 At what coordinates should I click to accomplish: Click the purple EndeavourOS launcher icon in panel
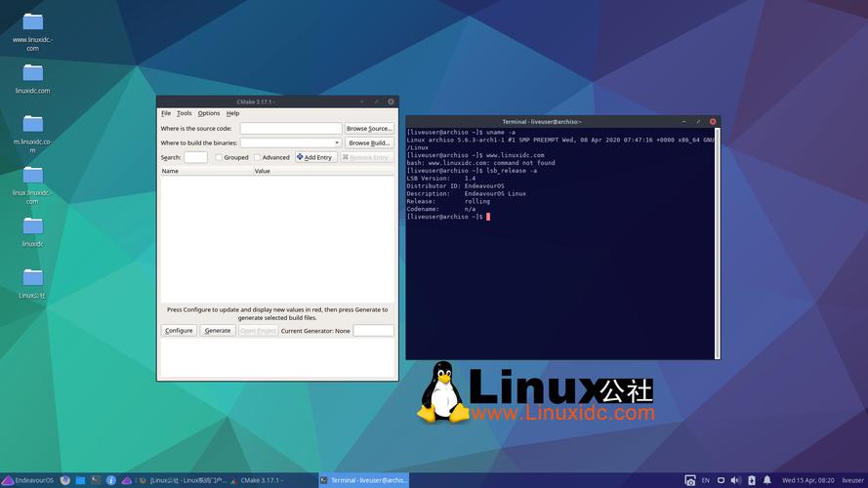[126, 480]
